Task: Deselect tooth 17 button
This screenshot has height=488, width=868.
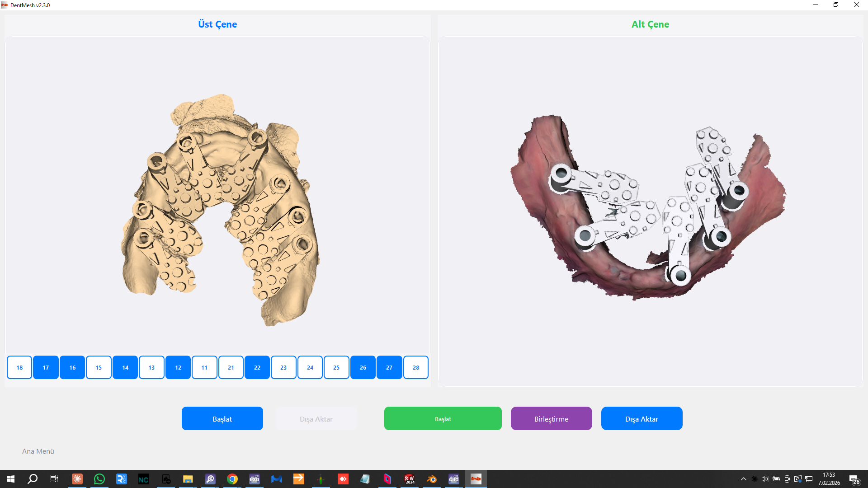Action: tap(46, 367)
